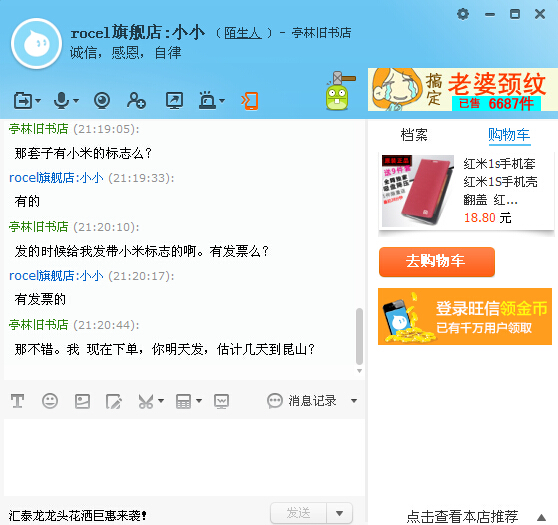
Task: Expand the screenshot scissors dropdown arrow
Action: [x=161, y=401]
